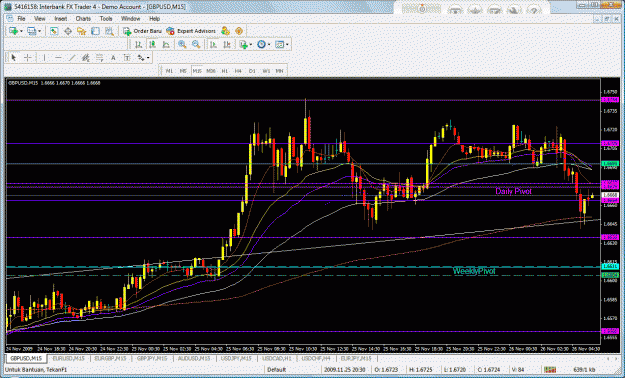625x378 pixels.
Task: Select the Text Label tool
Action: [127, 58]
